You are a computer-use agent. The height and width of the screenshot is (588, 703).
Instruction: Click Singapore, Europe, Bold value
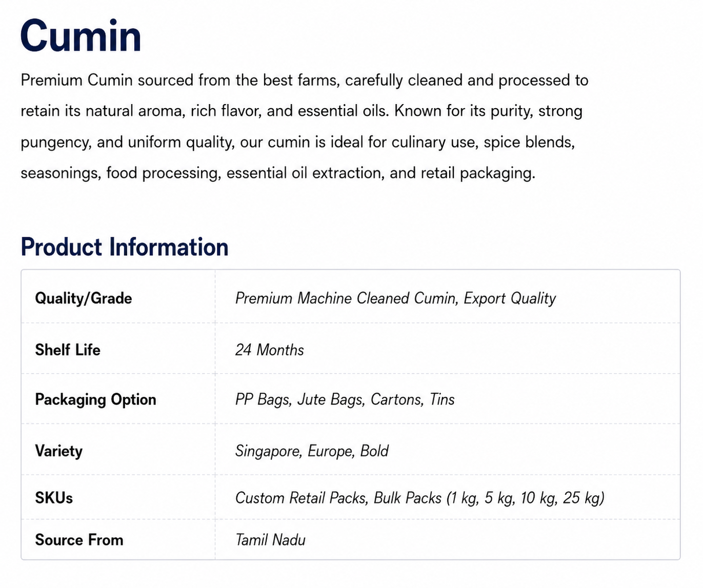[312, 451]
